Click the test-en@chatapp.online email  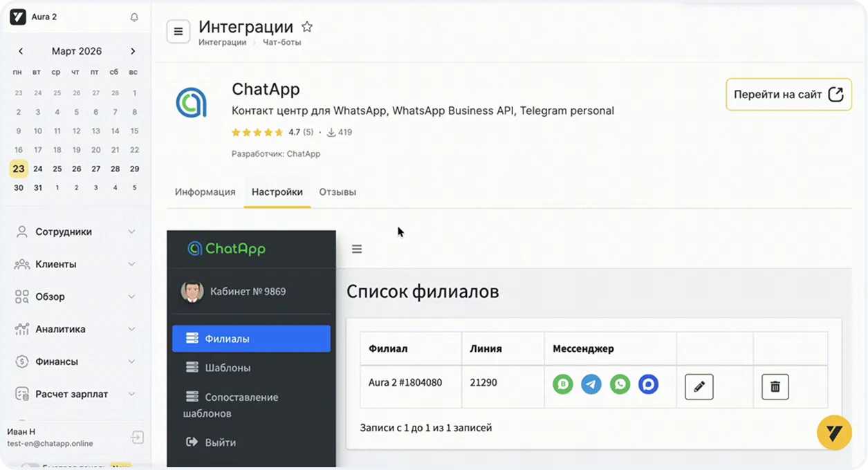click(x=50, y=444)
